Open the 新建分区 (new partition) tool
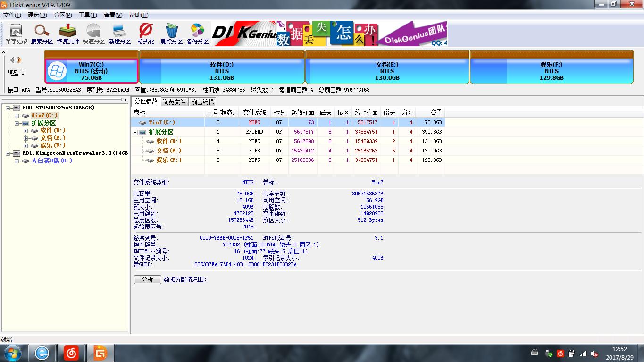Viewport: 644px width, 362px height. point(119,33)
